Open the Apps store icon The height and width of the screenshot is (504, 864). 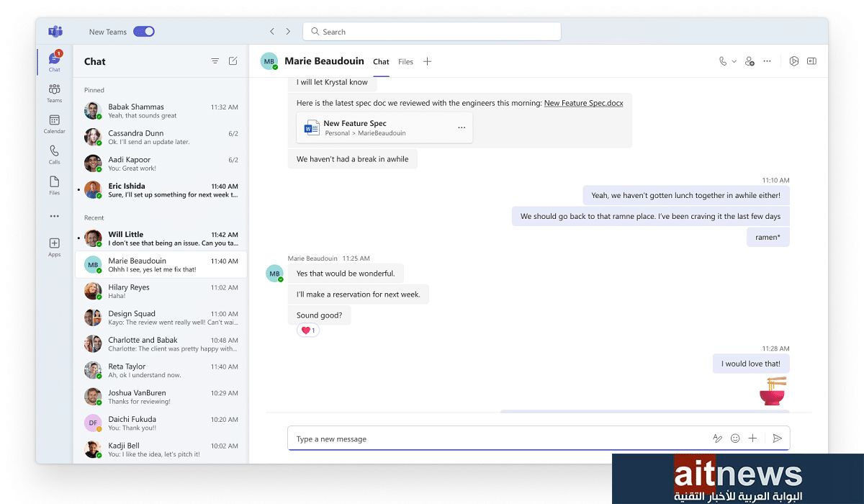(54, 246)
